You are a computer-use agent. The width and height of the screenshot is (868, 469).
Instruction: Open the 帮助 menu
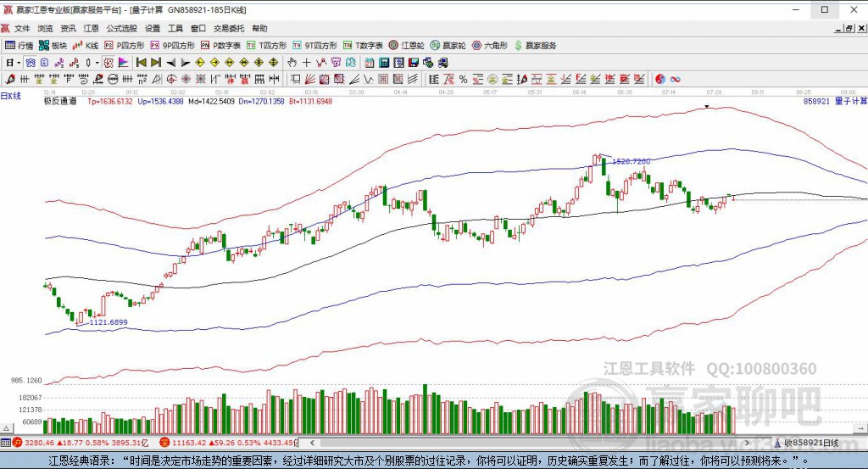coord(259,28)
